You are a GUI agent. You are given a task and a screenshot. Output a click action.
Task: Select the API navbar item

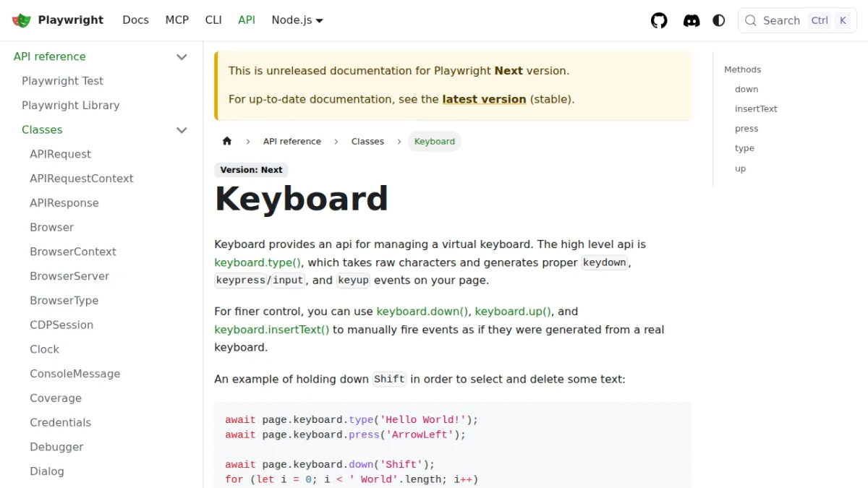(247, 20)
